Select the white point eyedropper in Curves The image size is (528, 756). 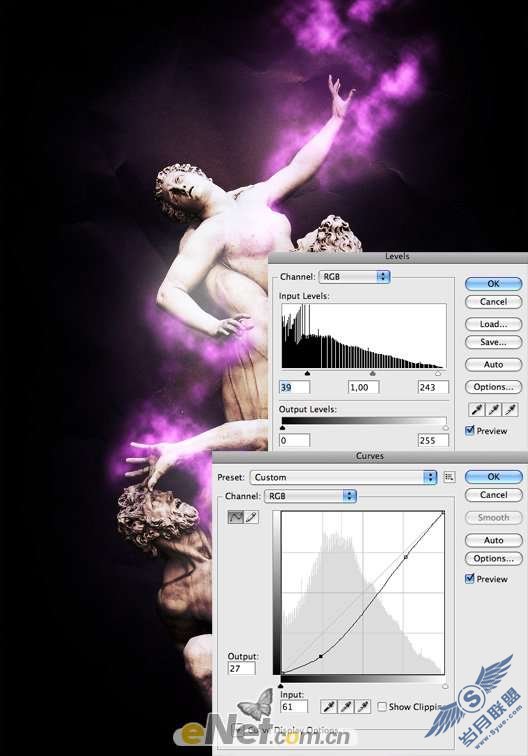pyautogui.click(x=363, y=707)
